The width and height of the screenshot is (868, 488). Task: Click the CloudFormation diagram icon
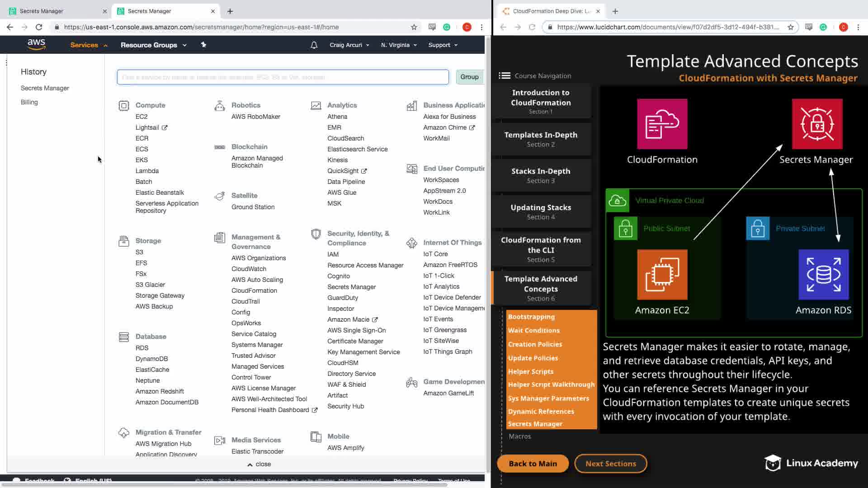(x=662, y=124)
